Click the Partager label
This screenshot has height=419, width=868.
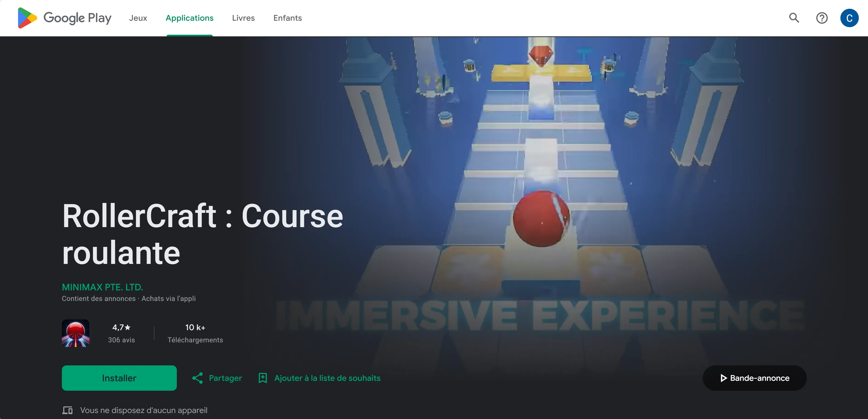225,378
